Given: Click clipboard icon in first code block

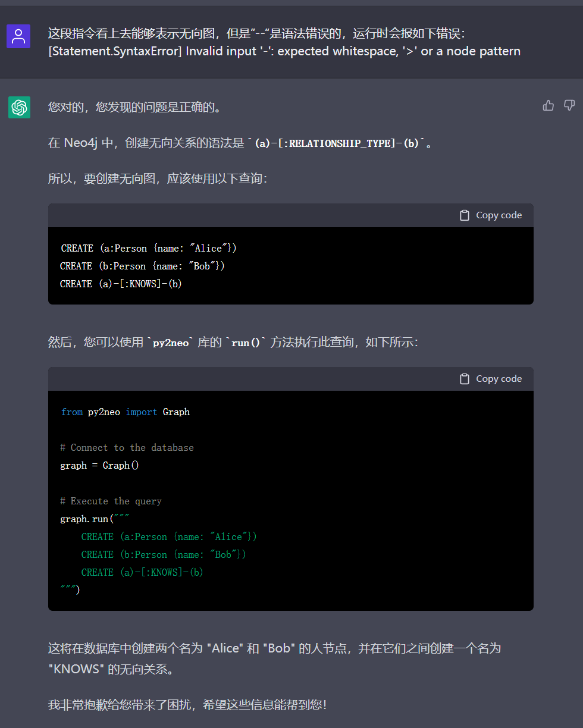Looking at the screenshot, I should click(465, 215).
